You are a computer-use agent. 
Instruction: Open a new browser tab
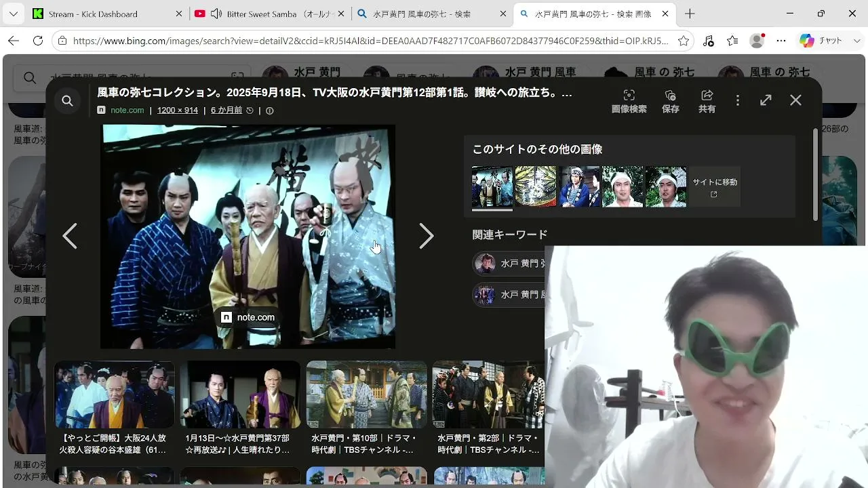690,14
